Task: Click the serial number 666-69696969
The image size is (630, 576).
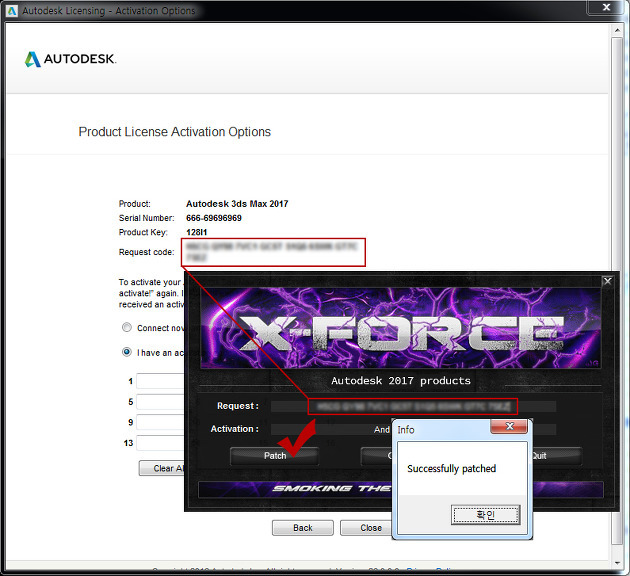Action: click(214, 218)
